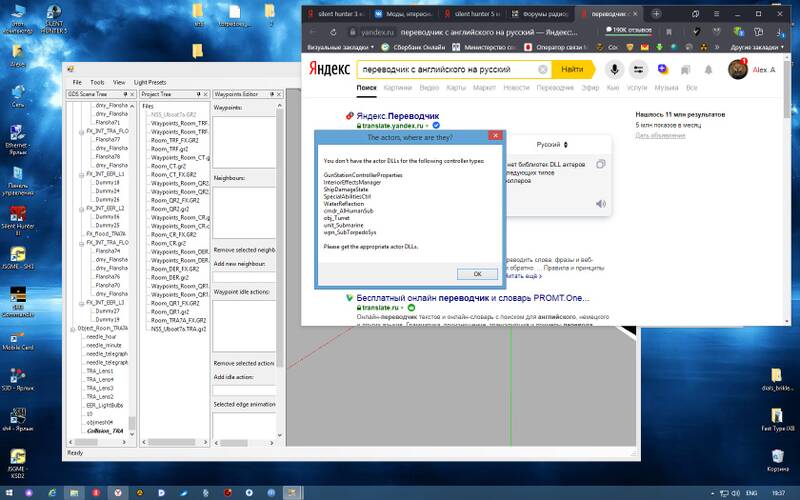The height and width of the screenshot is (500, 800).
Task: Collapse the FX_INT_TRA_FLO node above Flansha77
Action: click(81, 132)
